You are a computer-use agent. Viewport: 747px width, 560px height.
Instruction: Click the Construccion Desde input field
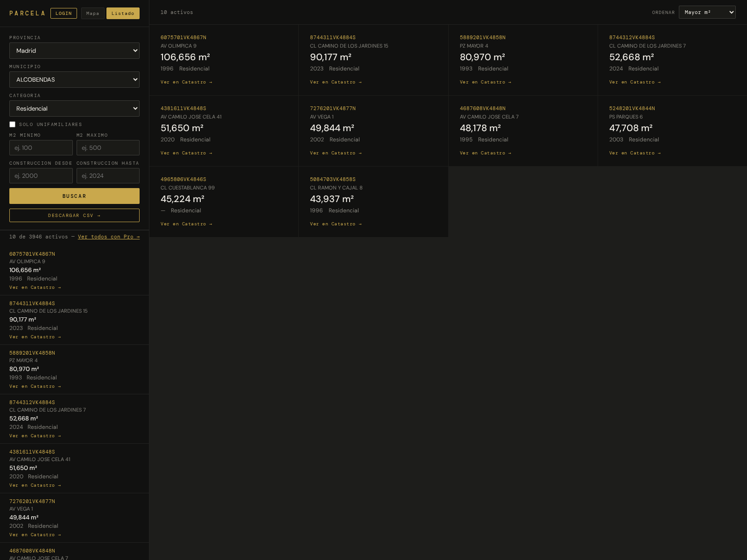tap(41, 175)
